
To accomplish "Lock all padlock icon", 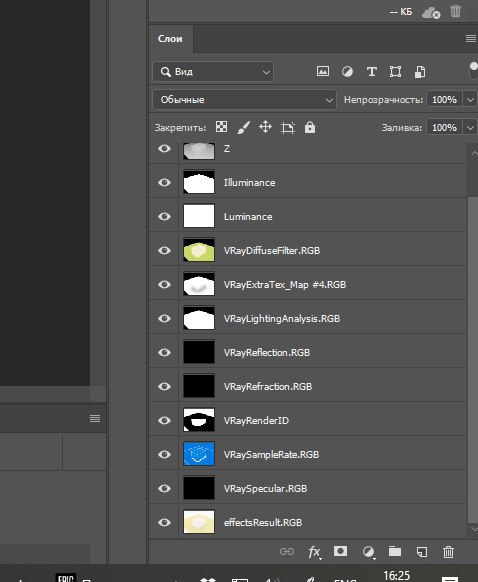I will pos(310,127).
